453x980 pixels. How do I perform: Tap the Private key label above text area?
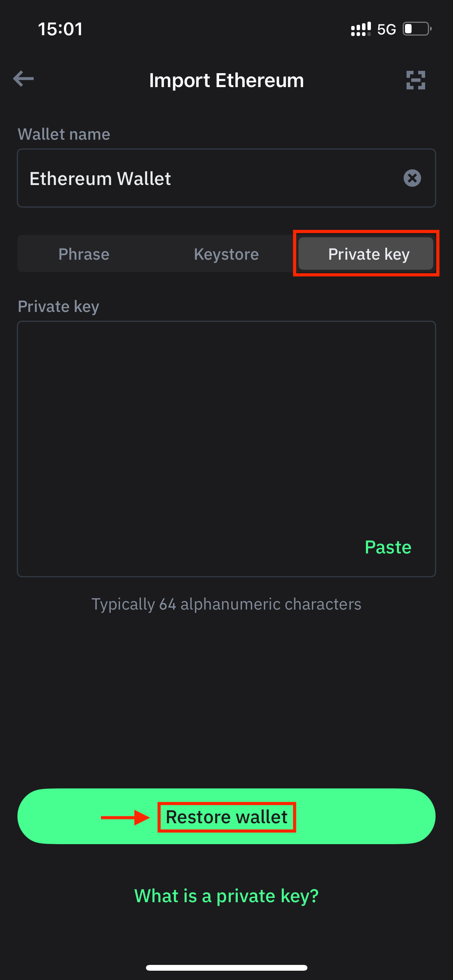click(x=58, y=307)
